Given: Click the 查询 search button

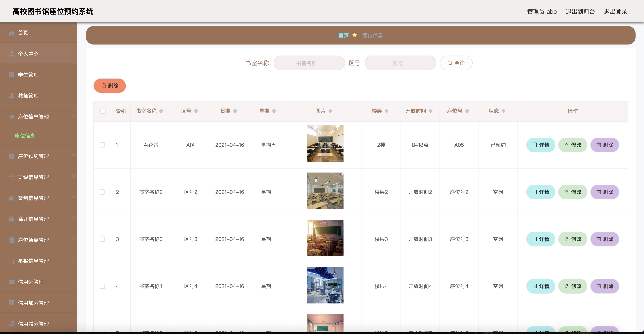Looking at the screenshot, I should coord(456,63).
